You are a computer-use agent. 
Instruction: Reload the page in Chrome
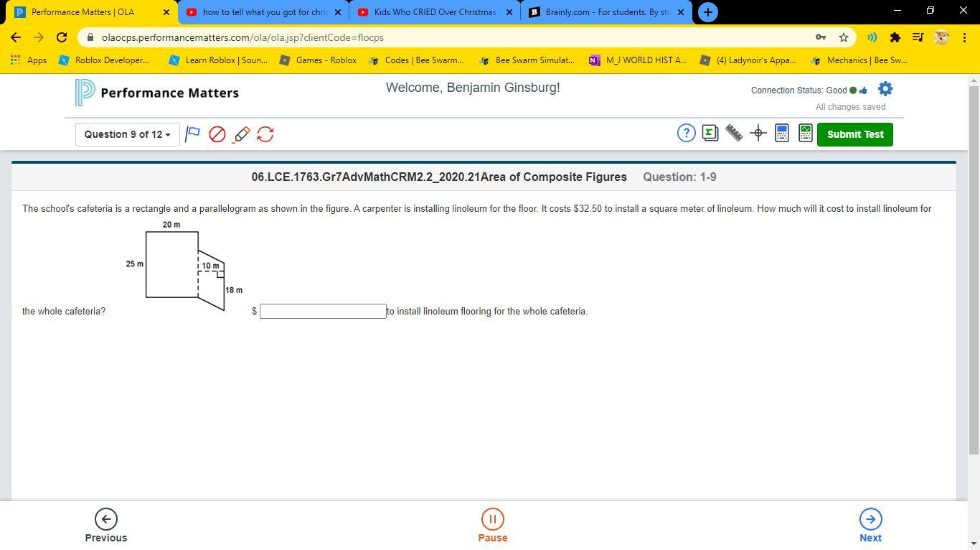(x=62, y=37)
